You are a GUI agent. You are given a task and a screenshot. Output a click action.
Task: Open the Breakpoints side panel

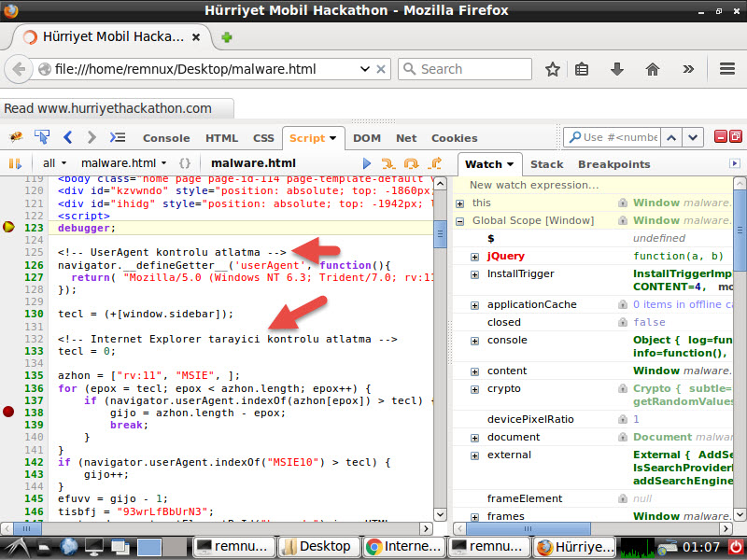613,164
